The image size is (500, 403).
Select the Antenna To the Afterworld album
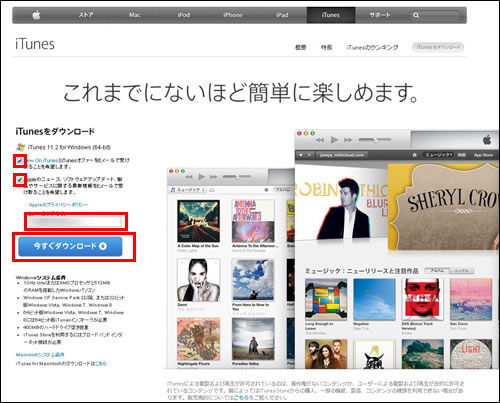253,221
